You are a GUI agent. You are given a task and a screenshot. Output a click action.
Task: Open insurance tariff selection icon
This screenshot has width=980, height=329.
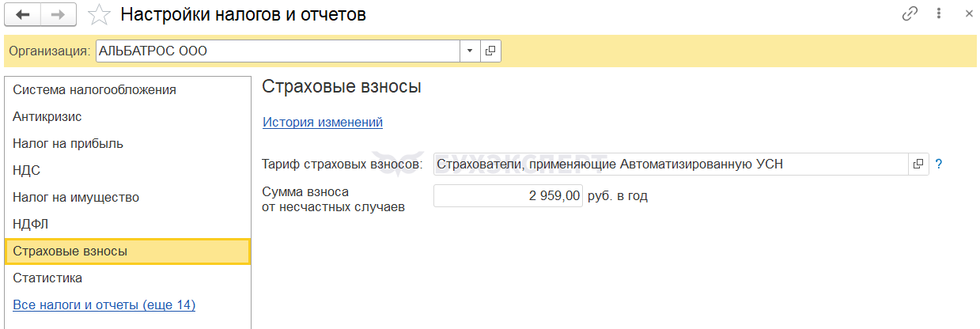point(918,164)
